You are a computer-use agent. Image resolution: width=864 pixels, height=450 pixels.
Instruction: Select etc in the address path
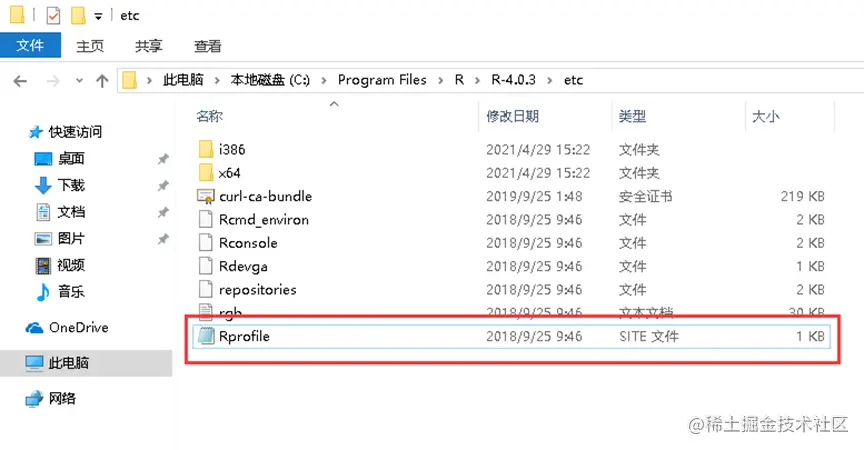[573, 80]
